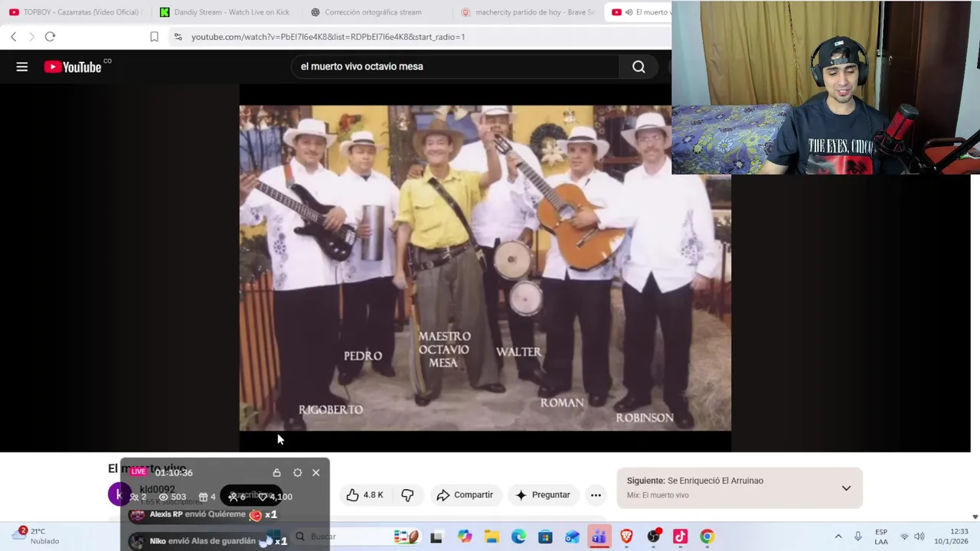Image resolution: width=980 pixels, height=551 pixels.
Task: Open the Preguntar AI button
Action: [x=543, y=495]
